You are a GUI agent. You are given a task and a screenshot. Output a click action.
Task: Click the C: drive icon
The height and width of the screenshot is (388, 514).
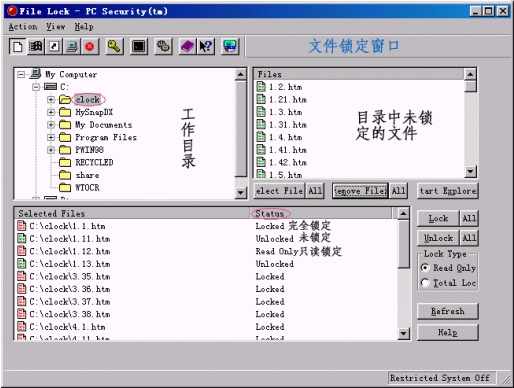50,87
